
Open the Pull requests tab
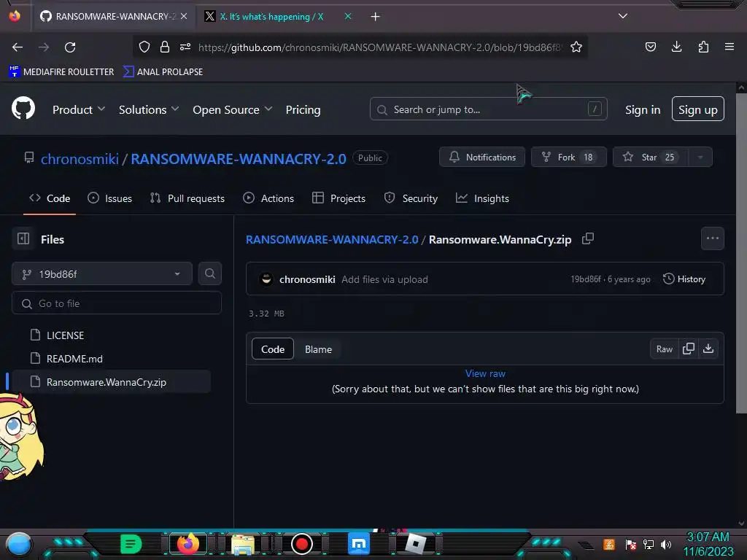pos(187,198)
